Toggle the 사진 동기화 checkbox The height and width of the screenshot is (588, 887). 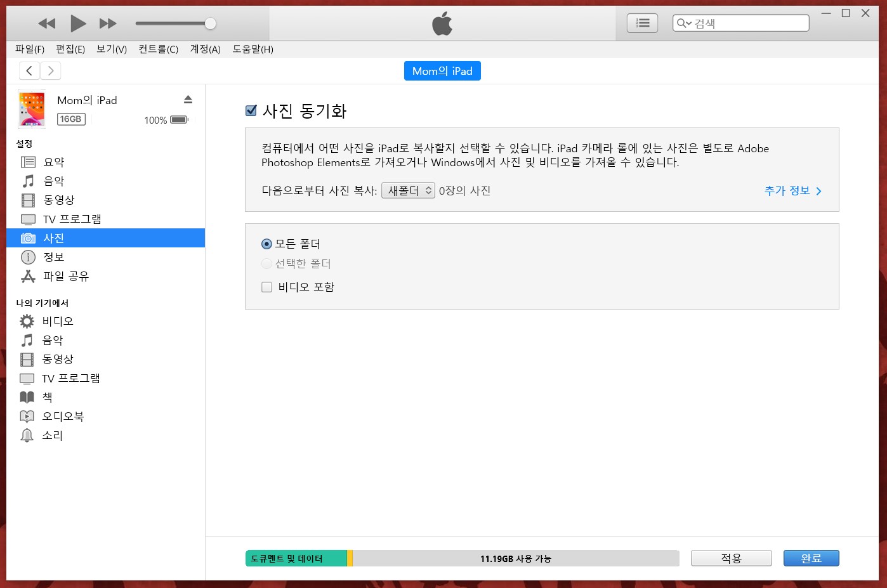[251, 111]
